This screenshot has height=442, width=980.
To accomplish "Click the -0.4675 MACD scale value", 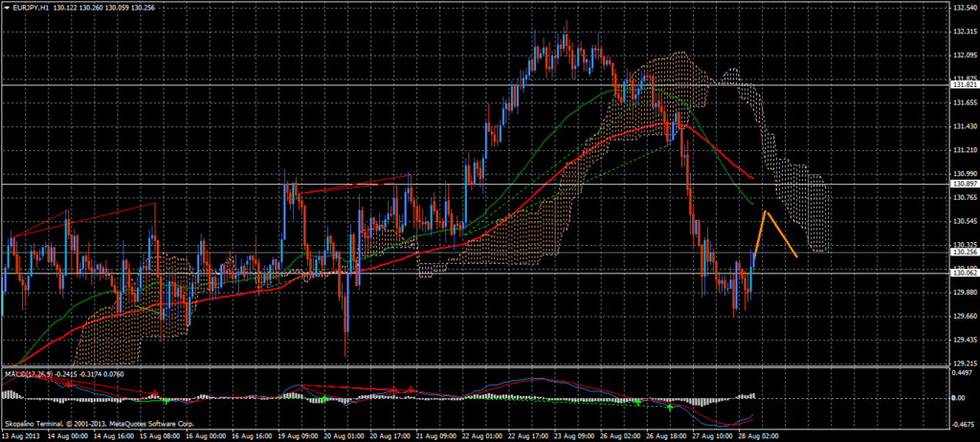I will click(963, 422).
